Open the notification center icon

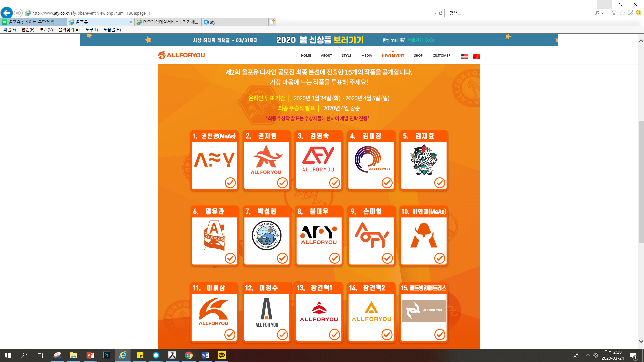pos(634,355)
